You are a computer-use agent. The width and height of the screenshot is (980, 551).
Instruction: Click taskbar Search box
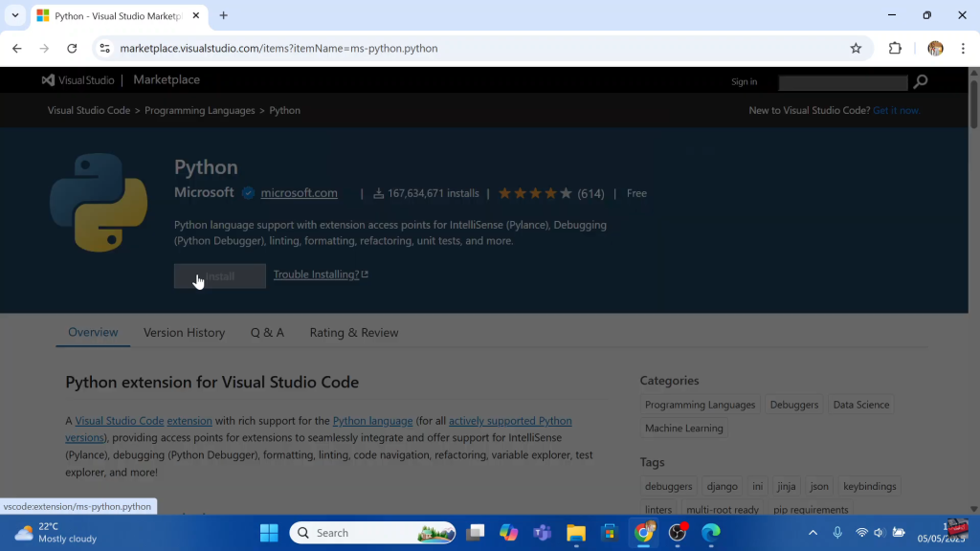coord(372,533)
